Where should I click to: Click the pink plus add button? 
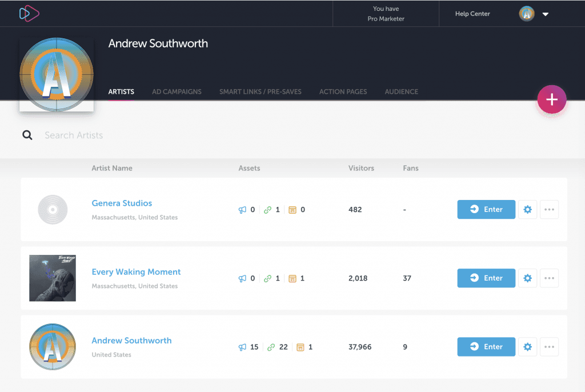tap(551, 99)
